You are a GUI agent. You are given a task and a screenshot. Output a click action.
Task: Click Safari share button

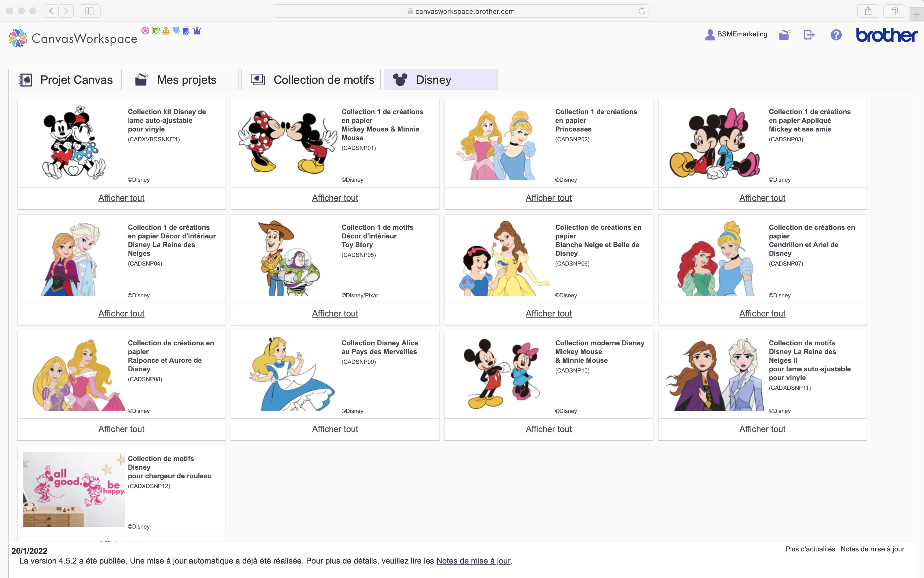coord(868,11)
